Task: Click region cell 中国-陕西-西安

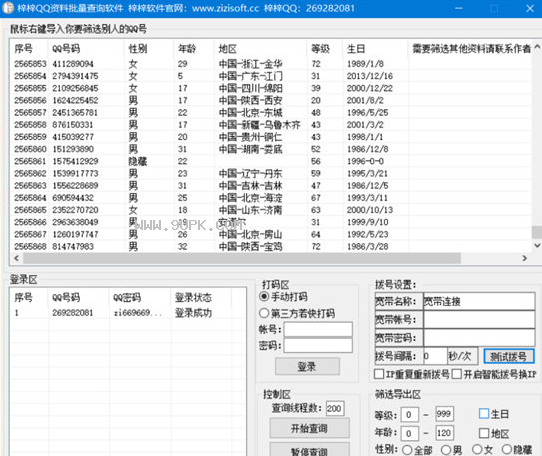Action: point(251,100)
